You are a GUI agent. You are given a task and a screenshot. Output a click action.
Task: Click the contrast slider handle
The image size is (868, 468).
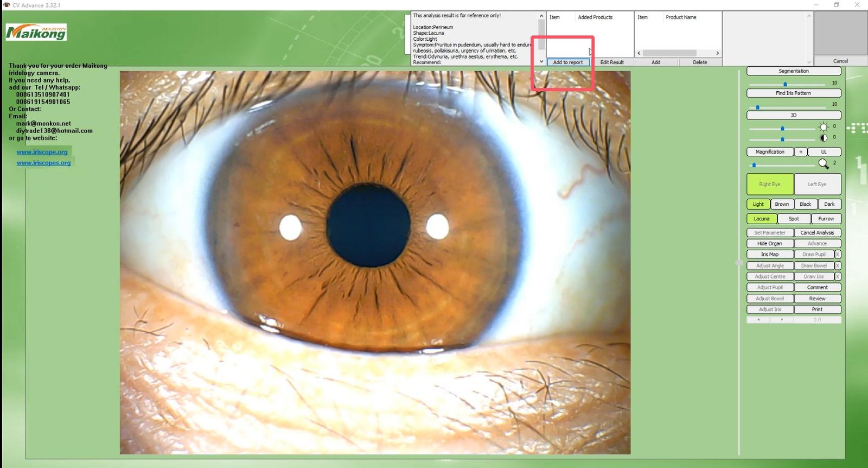pos(782,139)
